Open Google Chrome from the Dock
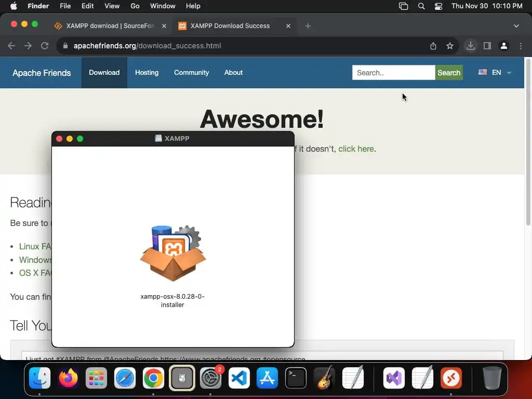This screenshot has width=532, height=399. 153,378
